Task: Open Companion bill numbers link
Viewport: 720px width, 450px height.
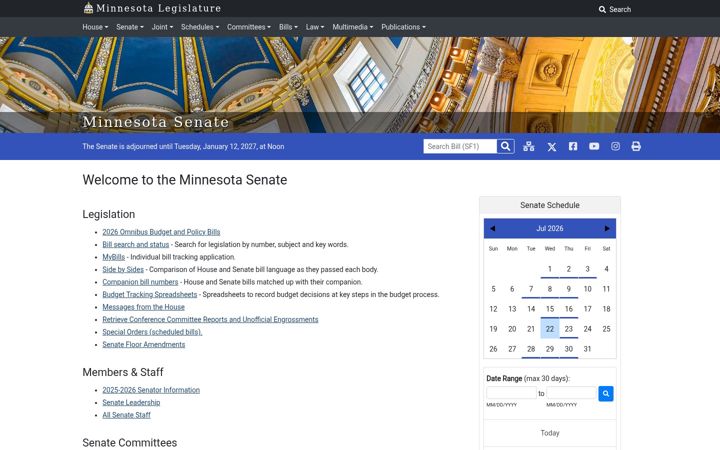Action: (140, 282)
